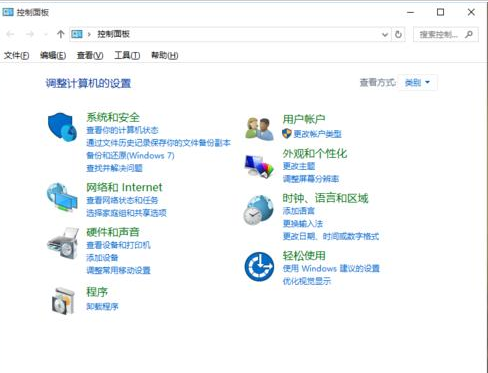Click the breadcrumb chevron before 控制面板

point(89,34)
